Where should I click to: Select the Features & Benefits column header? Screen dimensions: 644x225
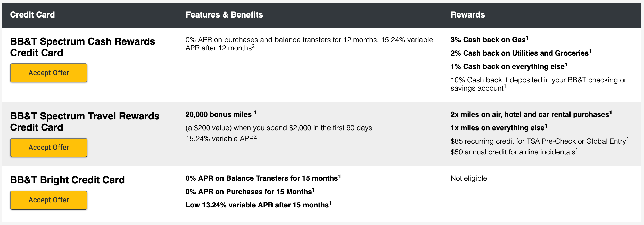(224, 15)
